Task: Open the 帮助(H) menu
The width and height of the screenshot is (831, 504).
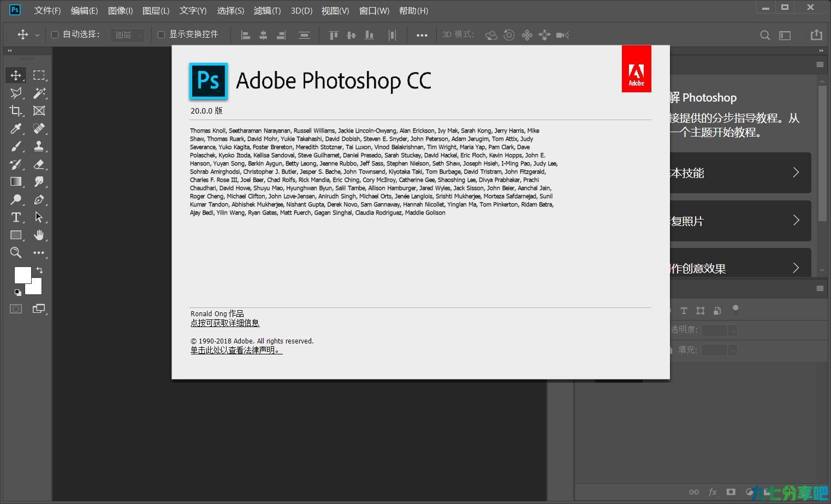Action: (413, 10)
